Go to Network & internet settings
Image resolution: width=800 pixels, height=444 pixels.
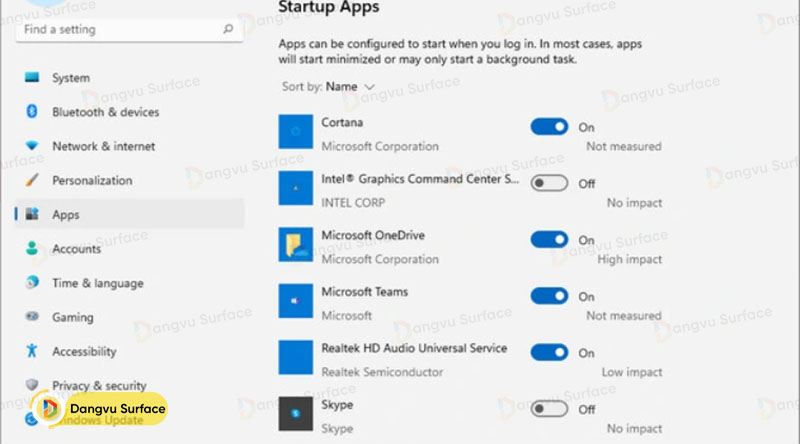coord(103,146)
